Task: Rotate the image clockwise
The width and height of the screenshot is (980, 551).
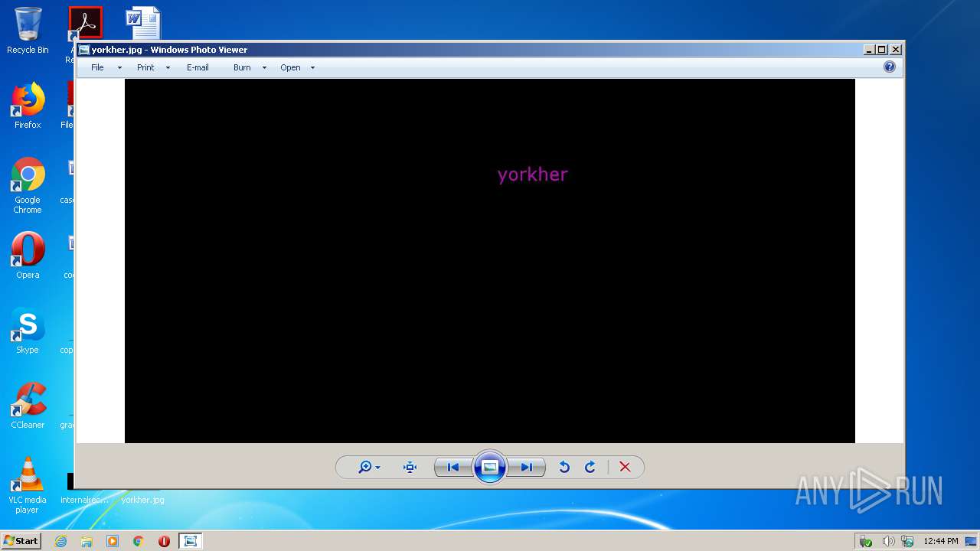Action: [x=590, y=468]
